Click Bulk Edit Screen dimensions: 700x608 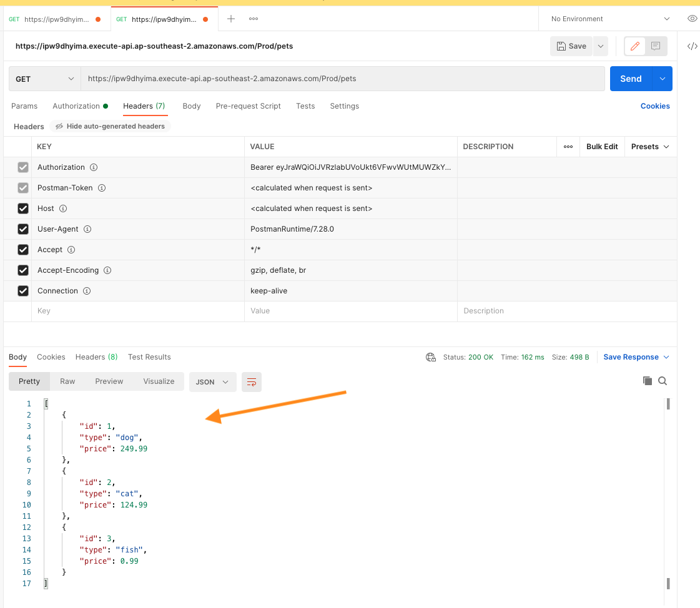[x=602, y=147]
